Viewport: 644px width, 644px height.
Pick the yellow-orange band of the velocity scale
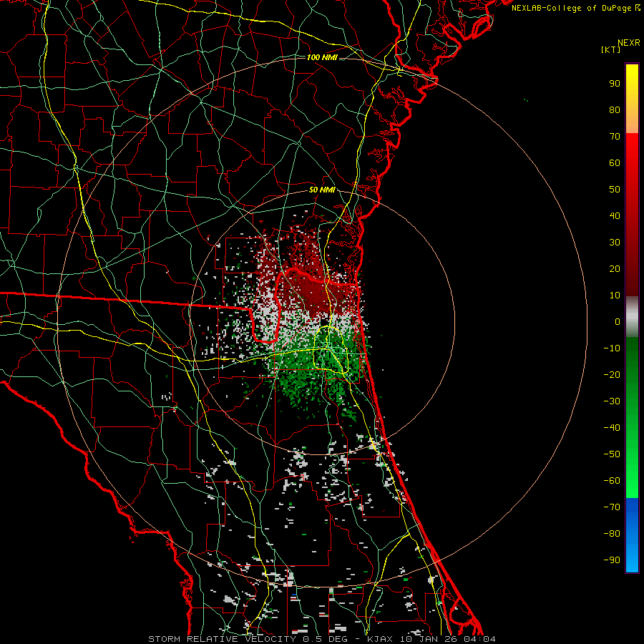point(632,99)
